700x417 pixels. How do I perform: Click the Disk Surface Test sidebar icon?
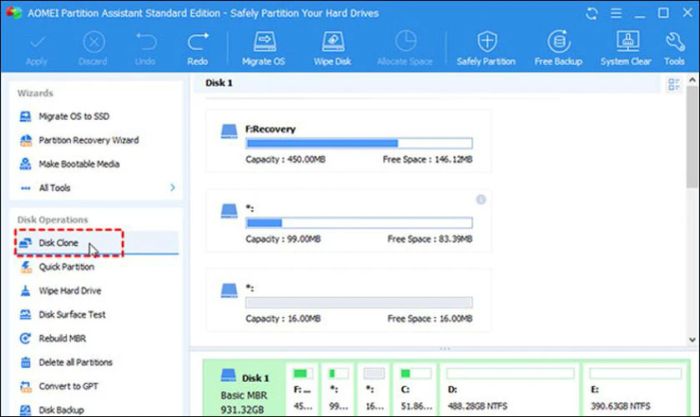click(x=25, y=315)
